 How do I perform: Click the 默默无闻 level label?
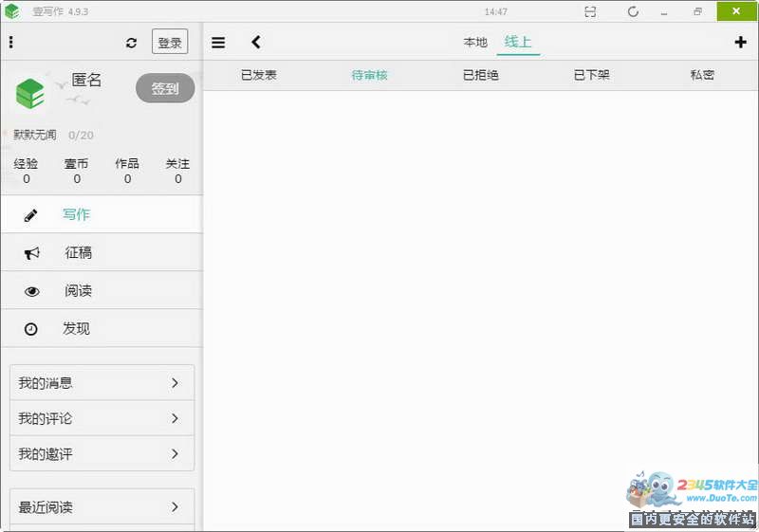(x=34, y=135)
